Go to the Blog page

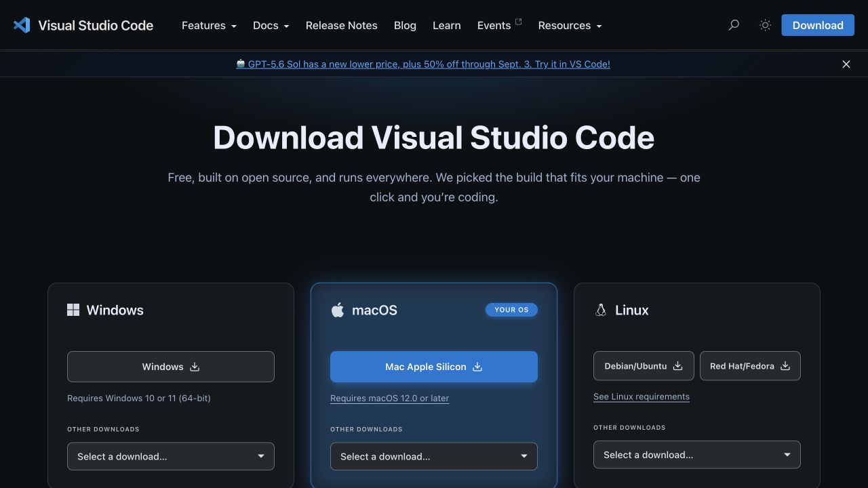pyautogui.click(x=405, y=25)
